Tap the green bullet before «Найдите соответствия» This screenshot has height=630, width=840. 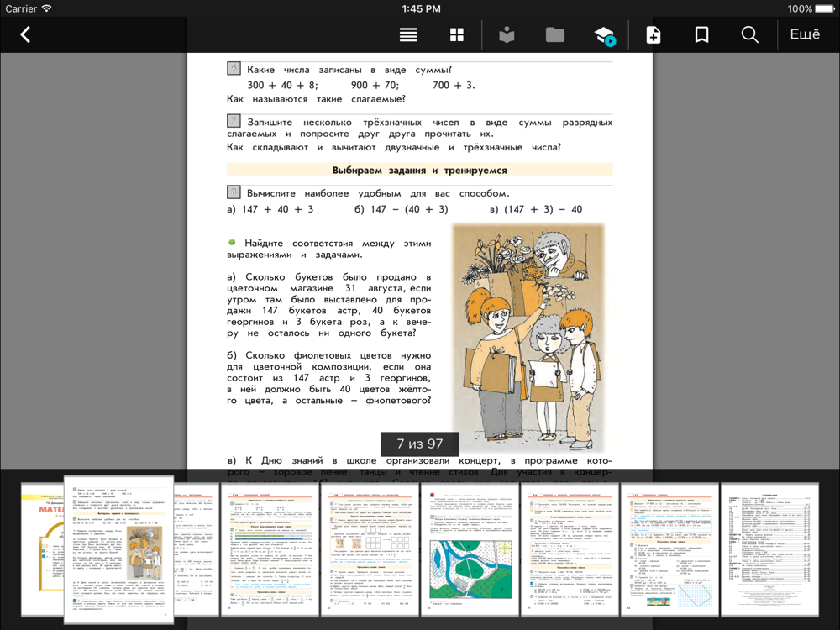(x=232, y=242)
